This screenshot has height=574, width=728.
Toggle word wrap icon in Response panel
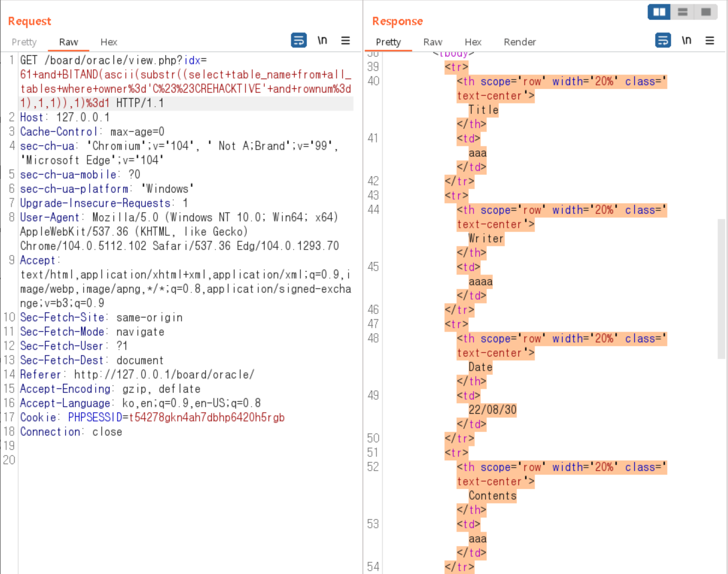pyautogui.click(x=663, y=40)
